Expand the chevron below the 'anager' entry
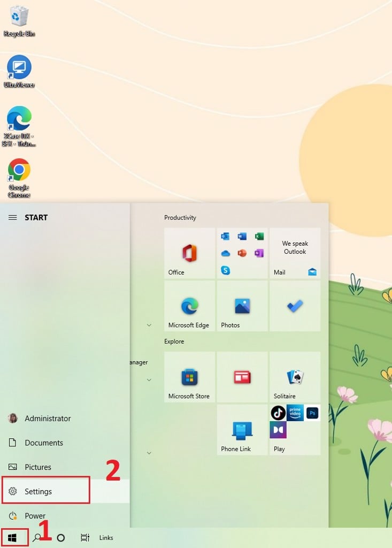 point(149,379)
